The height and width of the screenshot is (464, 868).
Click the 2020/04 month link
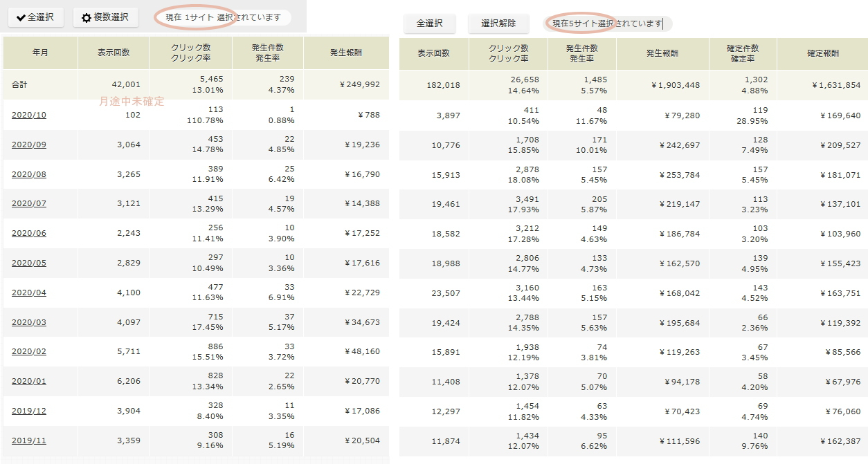(29, 293)
